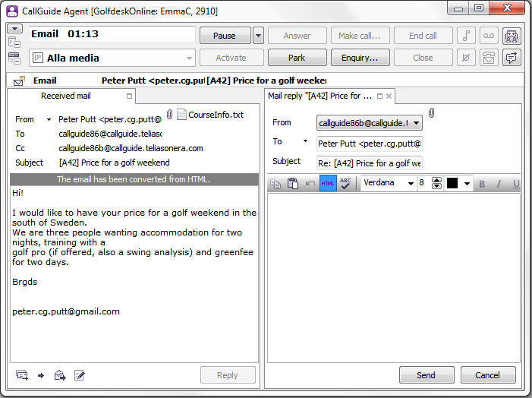The image size is (532, 398).
Task: Select the Mail reply tab
Action: tap(317, 96)
